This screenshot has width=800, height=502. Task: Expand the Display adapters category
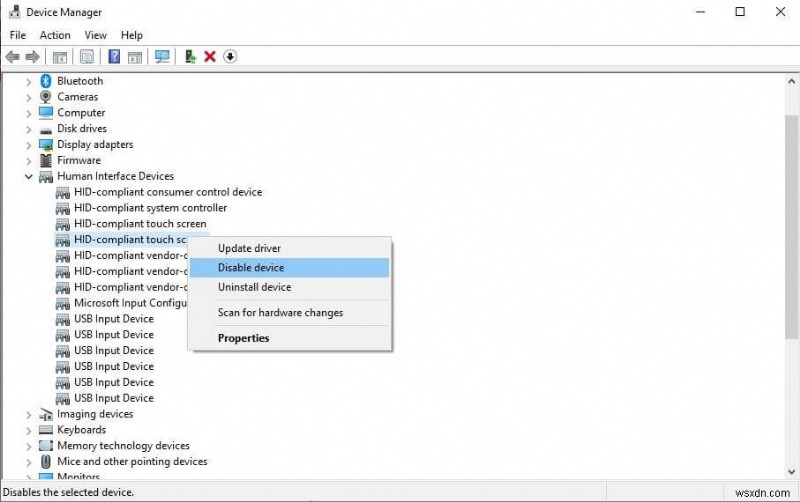pos(29,145)
